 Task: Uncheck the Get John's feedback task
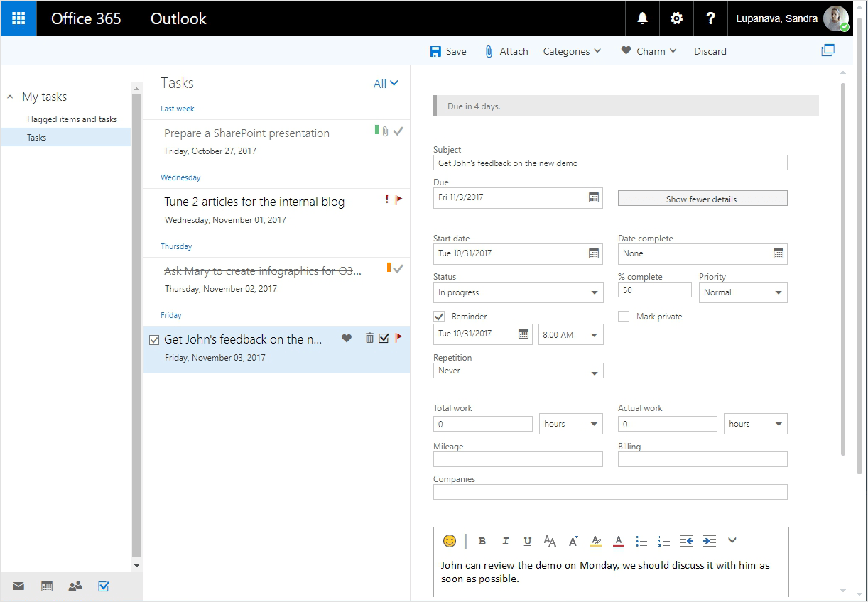[x=154, y=339]
